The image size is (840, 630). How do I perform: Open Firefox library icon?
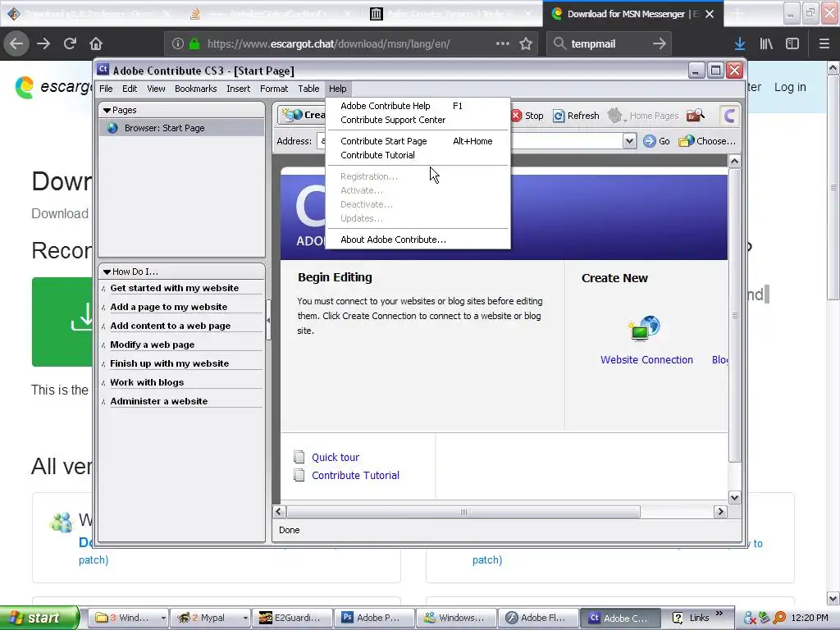[x=766, y=44]
